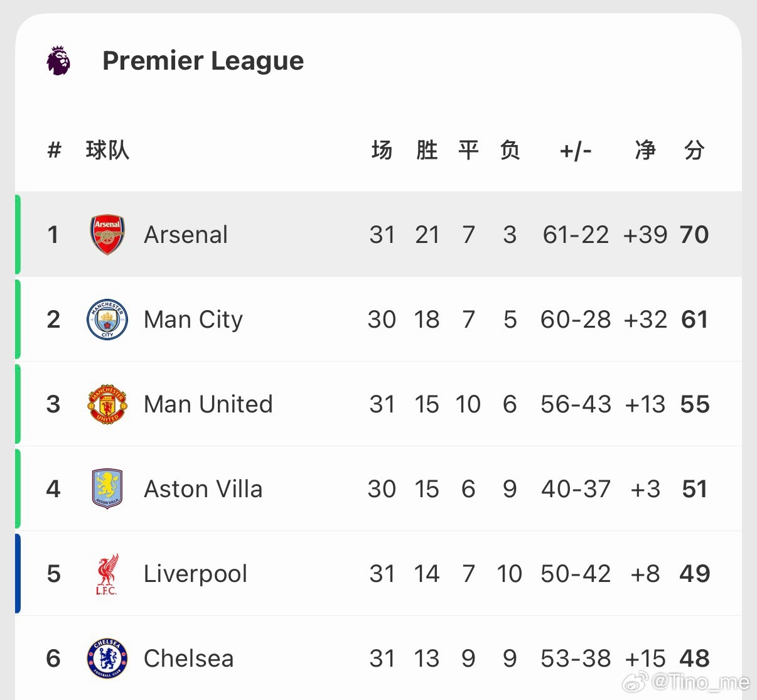Click the Premier League title heading
Viewport: 757px width, 700px height.
point(203,61)
